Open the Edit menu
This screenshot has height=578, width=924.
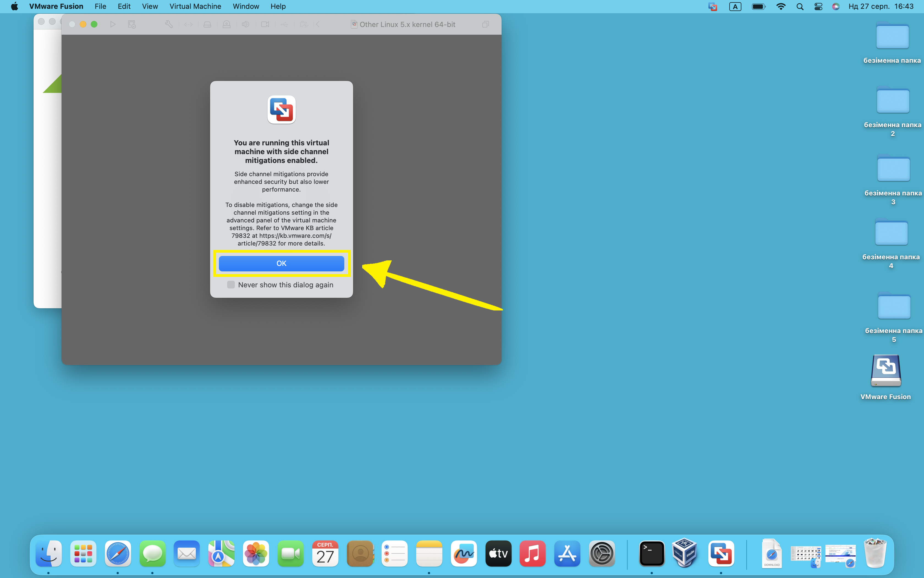124,7
